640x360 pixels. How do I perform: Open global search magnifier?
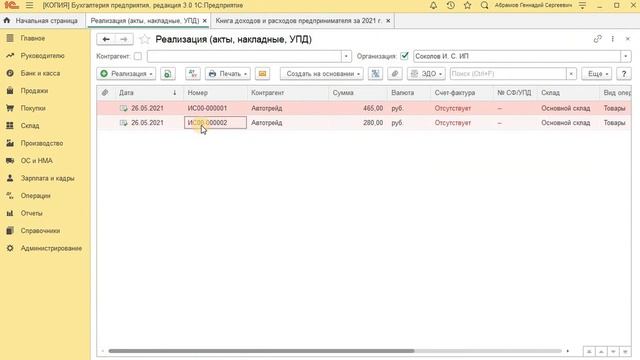(x=484, y=5)
